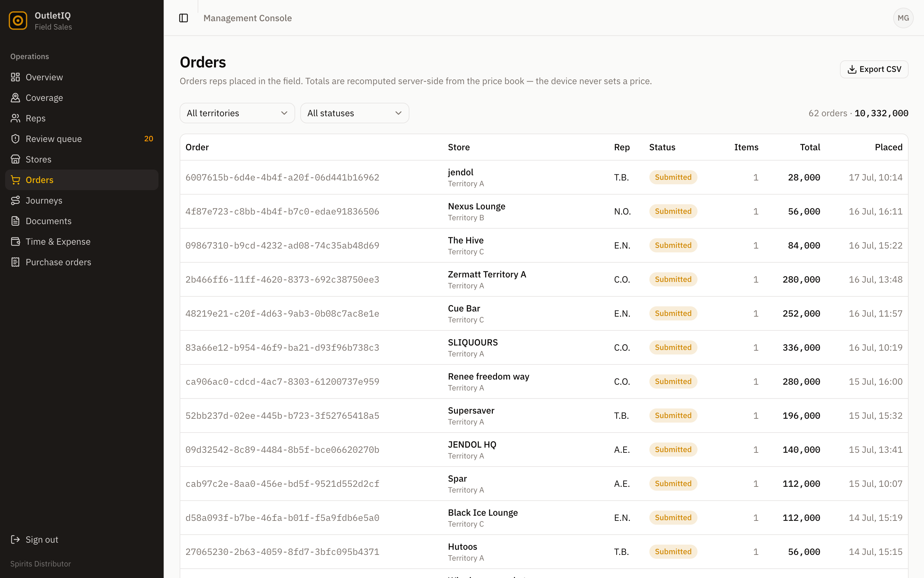Open order 48219e21-c20f-4d63-9ab3-0b08c7ac8e1e
This screenshot has height=578, width=924.
pyautogui.click(x=282, y=313)
